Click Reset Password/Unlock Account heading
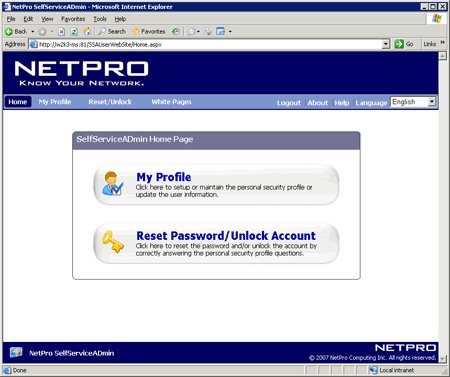This screenshot has height=377, width=450. point(226,236)
